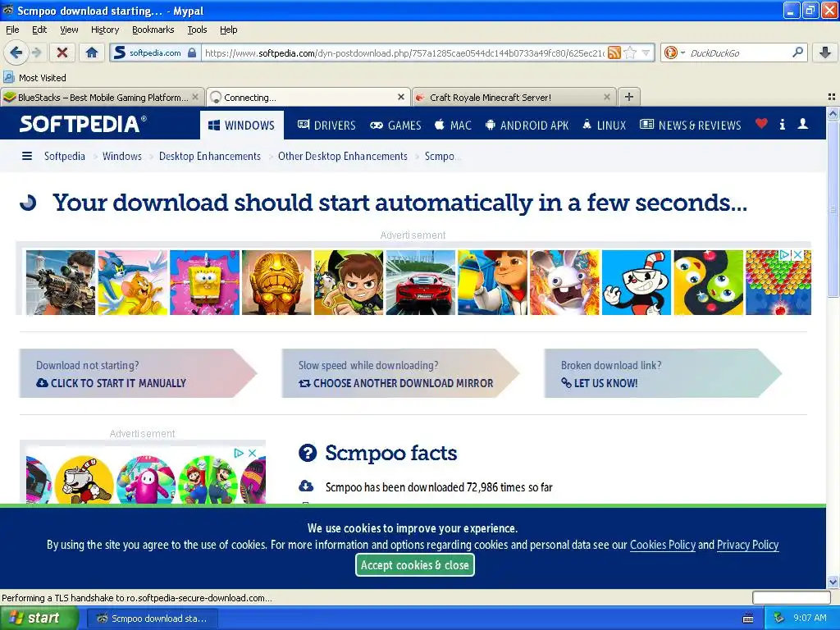Screen dimensions: 840x630
Task: Go to Windows breadcrumb link
Action: (121, 156)
